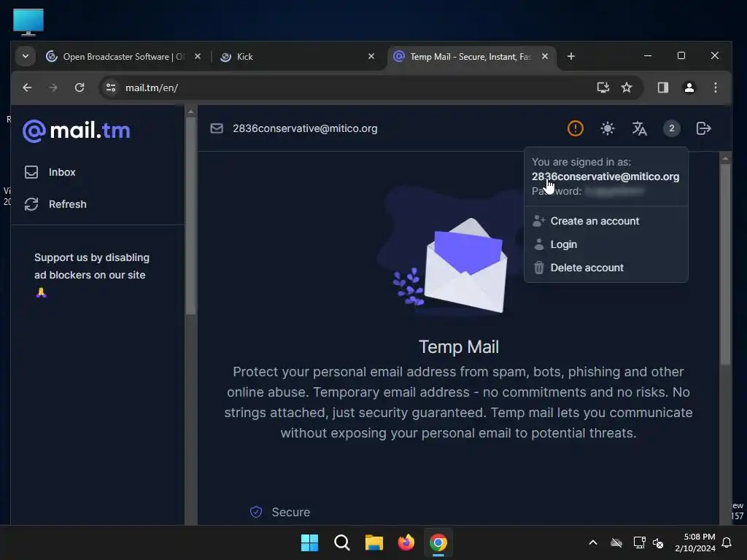This screenshot has height=560, width=747.
Task: Click the add-user icon beside Create an account
Action: click(x=539, y=221)
